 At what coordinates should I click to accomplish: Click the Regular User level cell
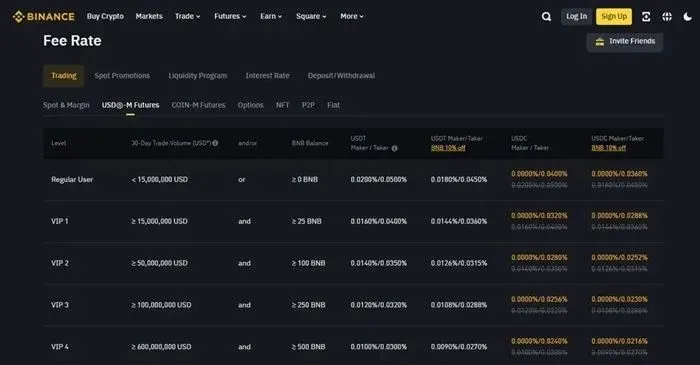click(x=72, y=179)
